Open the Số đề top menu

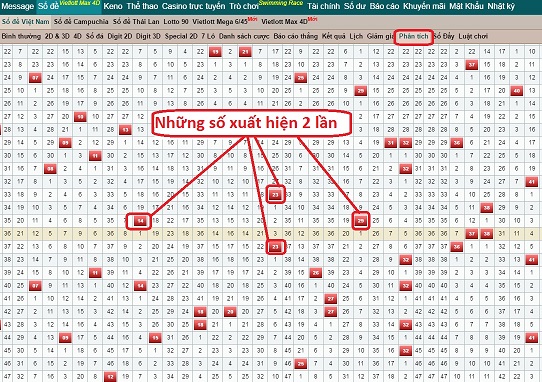(48, 6)
